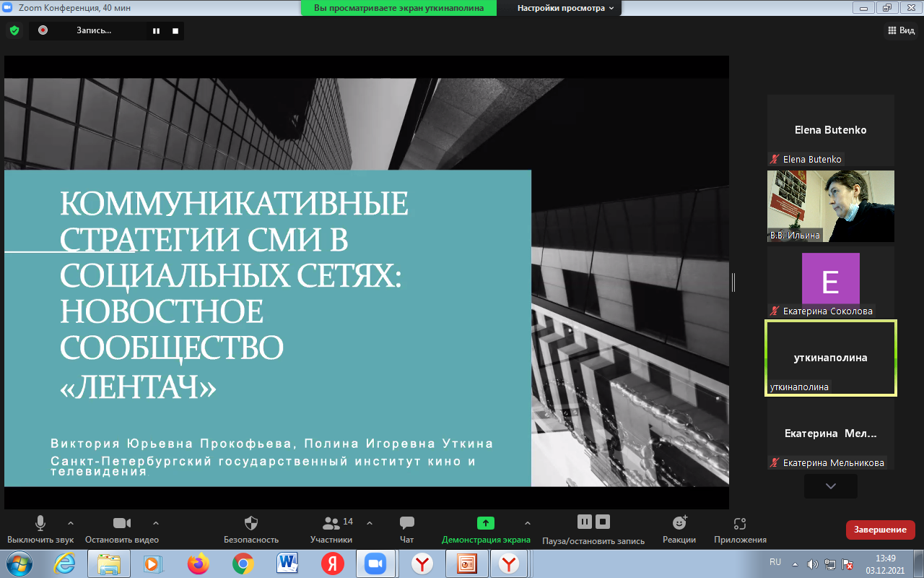Open Firefox from taskbar

click(198, 564)
